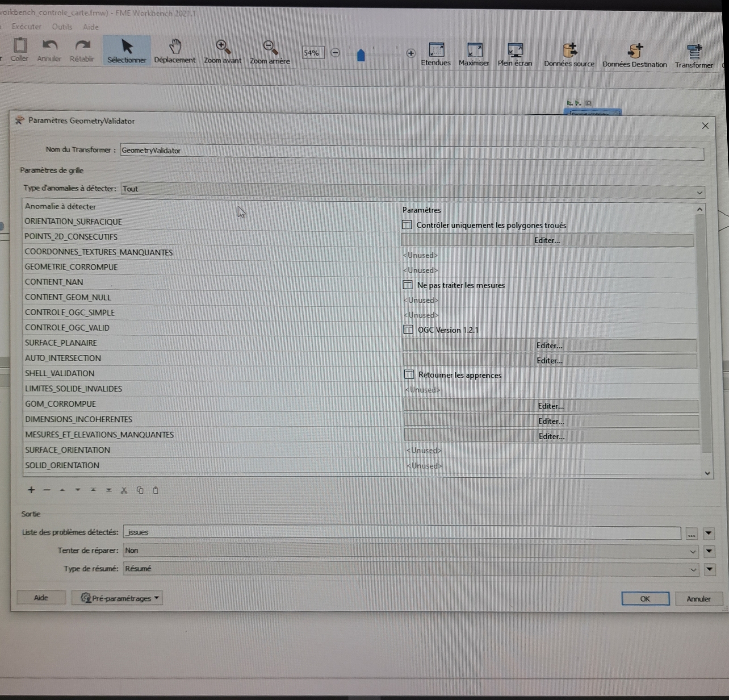Open arrow menu beside Tenter de réparer

[709, 551]
